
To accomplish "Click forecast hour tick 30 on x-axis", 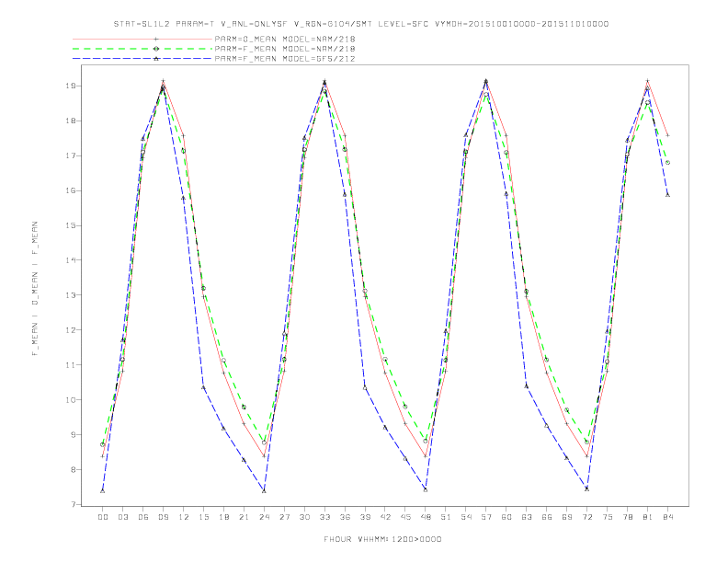I will tap(304, 517).
